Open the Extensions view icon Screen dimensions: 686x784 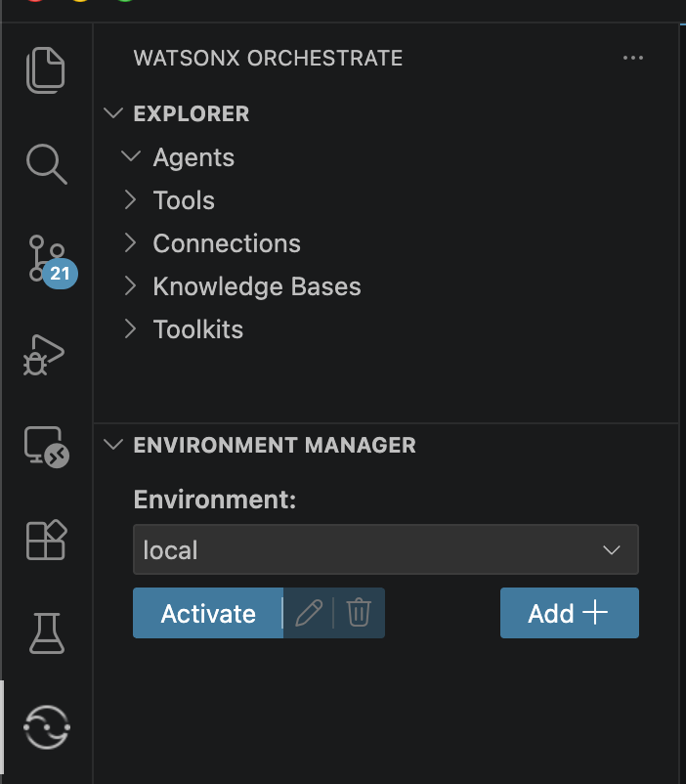pyautogui.click(x=47, y=540)
